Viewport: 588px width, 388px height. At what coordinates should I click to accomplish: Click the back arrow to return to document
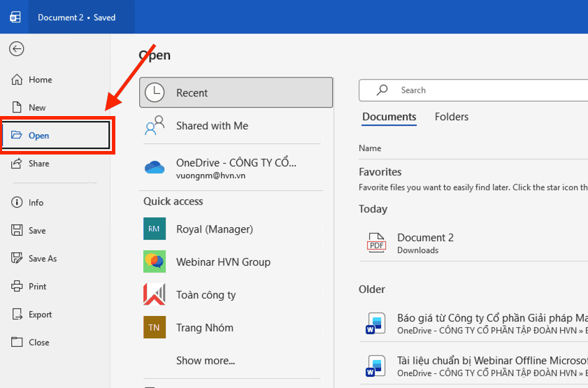pos(17,49)
